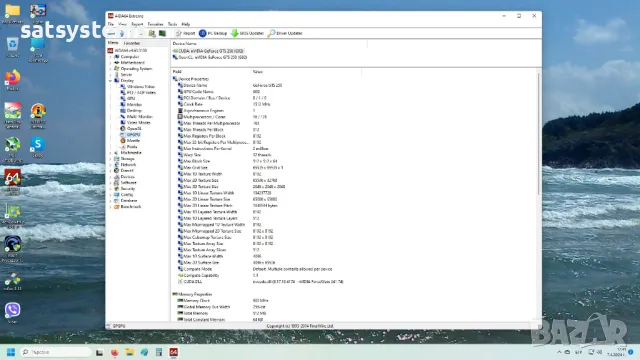Screen dimensions: 640x360
Task: Open File Explorer from the taskbar
Action: [x=129, y=352]
